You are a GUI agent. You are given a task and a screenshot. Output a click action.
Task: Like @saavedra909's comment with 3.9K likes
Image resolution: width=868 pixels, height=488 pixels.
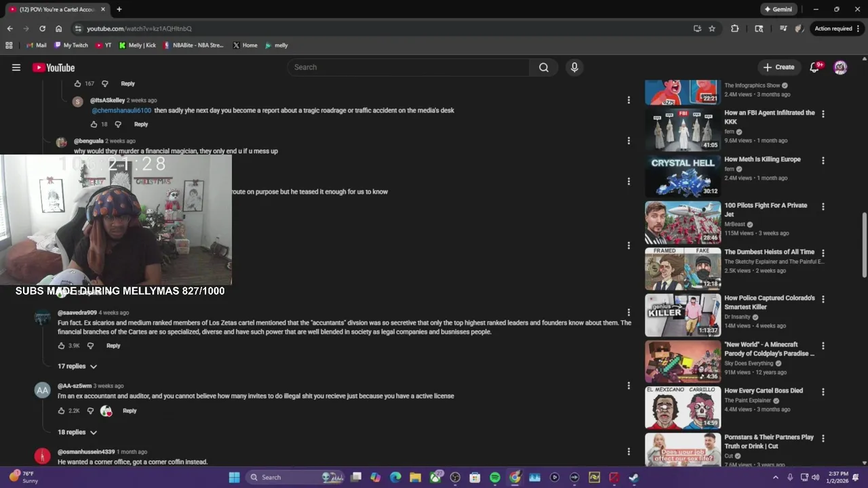click(x=62, y=346)
